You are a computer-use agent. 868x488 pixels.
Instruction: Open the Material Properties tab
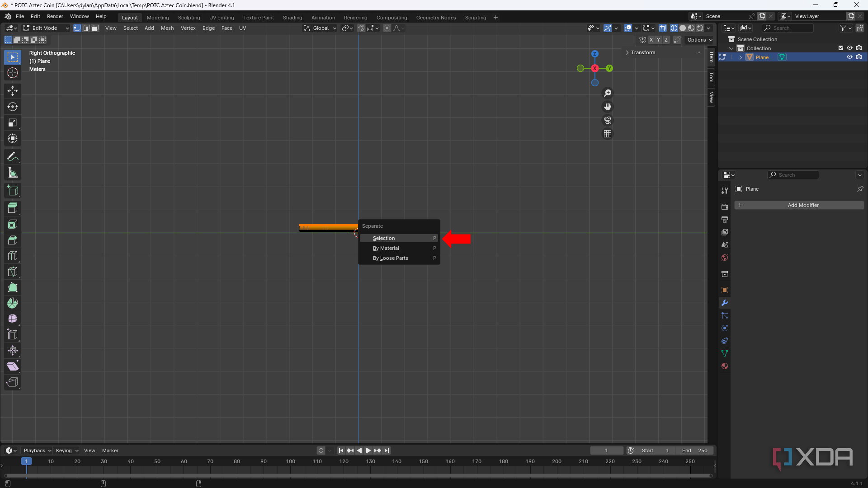[725, 366]
